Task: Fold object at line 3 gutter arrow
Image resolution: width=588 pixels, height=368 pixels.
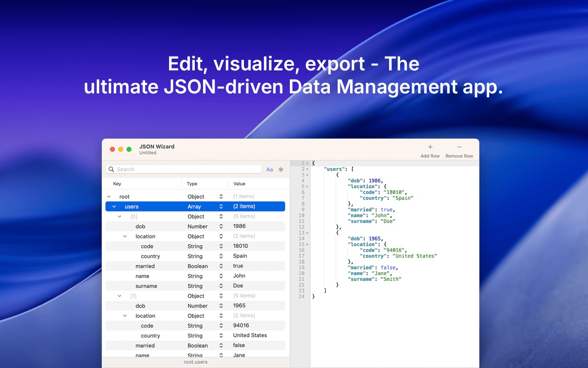Action: 307,175
